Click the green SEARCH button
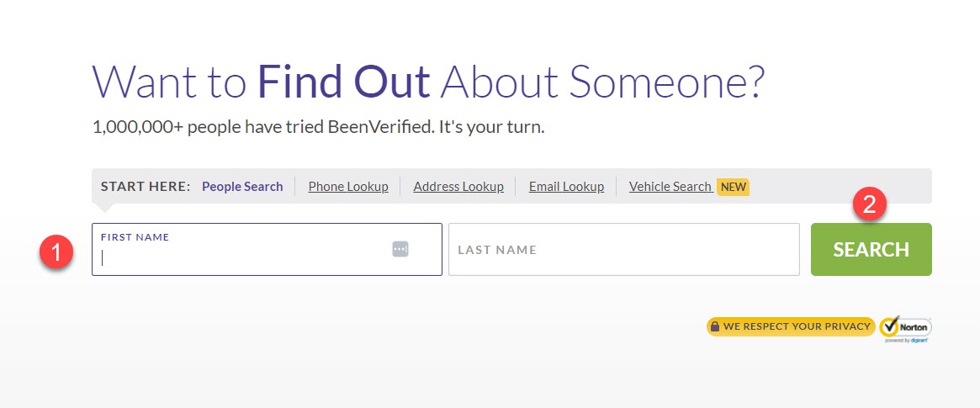This screenshot has height=408, width=980. pos(871,249)
